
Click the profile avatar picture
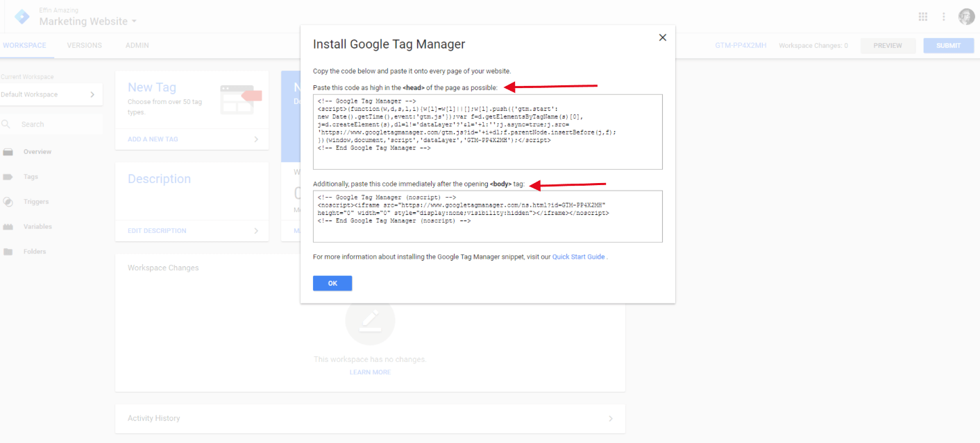pos(966,16)
